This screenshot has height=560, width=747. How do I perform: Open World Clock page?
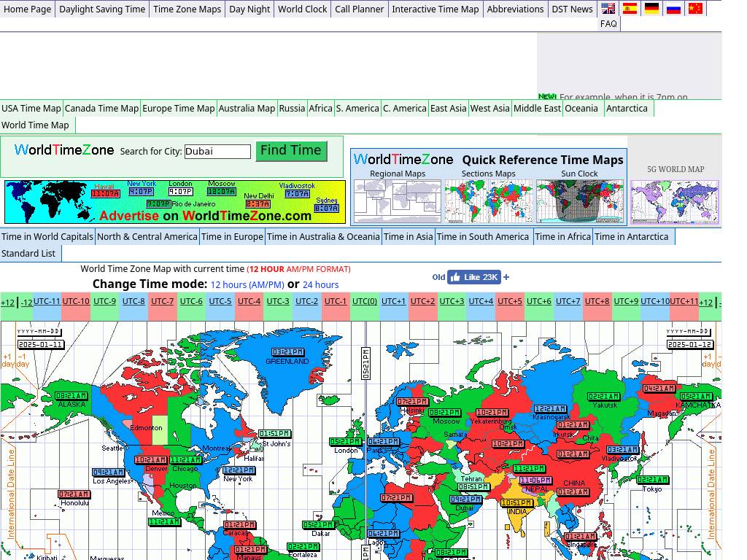coord(303,9)
